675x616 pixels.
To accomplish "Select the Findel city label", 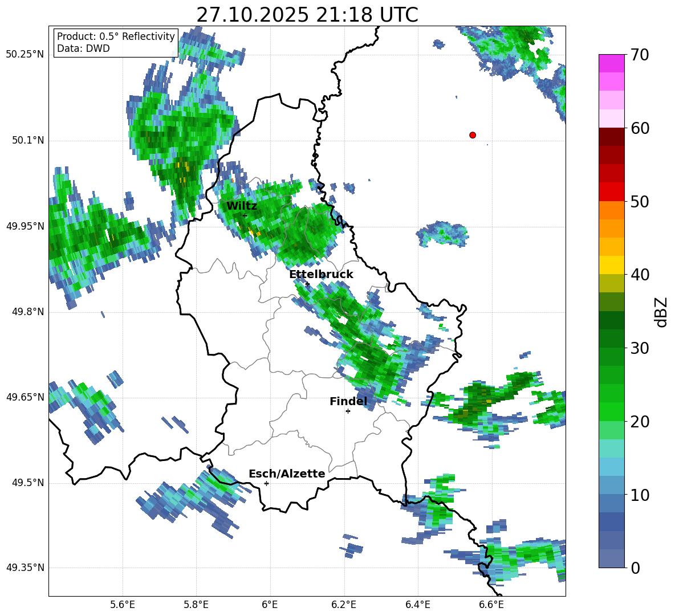I will [348, 401].
